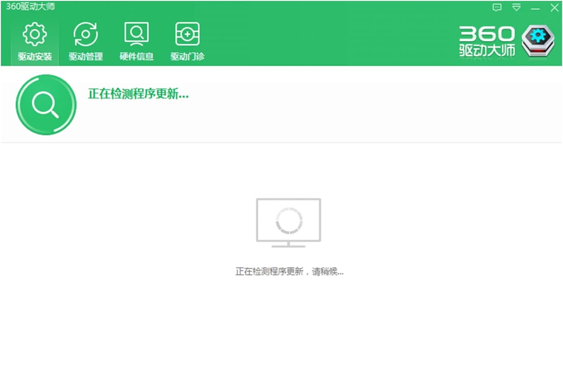Open the feedback speech bubble icon
563x392 pixels.
pyautogui.click(x=497, y=8)
